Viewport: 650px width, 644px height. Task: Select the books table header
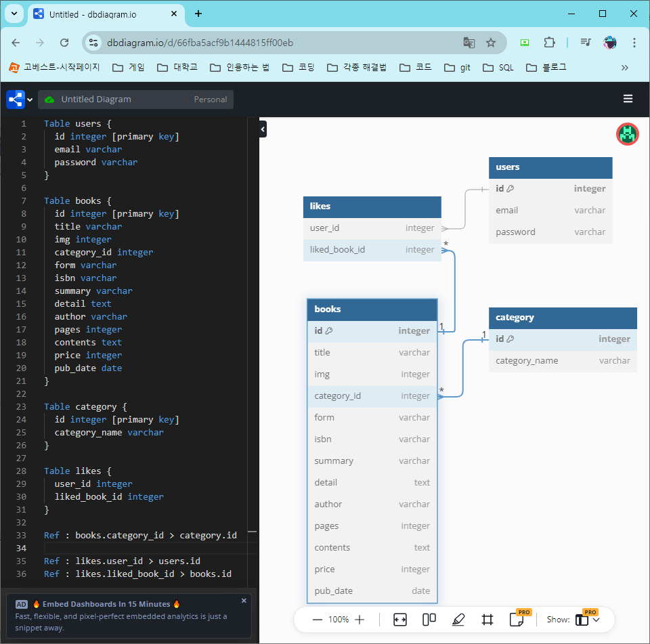pyautogui.click(x=372, y=309)
